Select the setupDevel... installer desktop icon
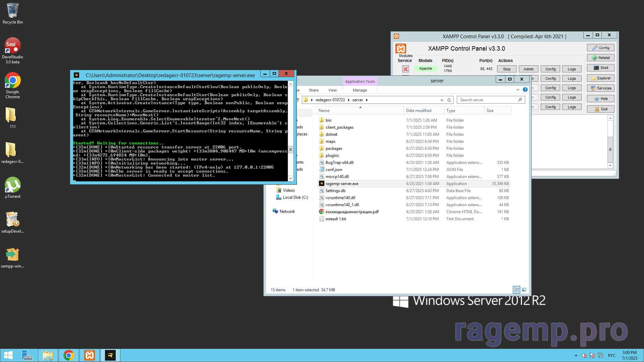The width and height of the screenshot is (644, 362). [12, 222]
